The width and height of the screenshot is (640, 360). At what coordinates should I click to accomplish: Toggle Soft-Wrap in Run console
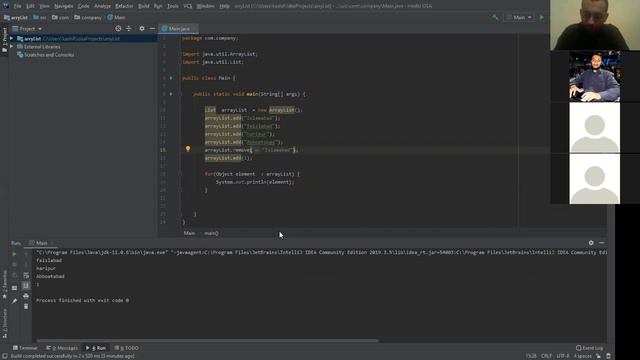26,275
